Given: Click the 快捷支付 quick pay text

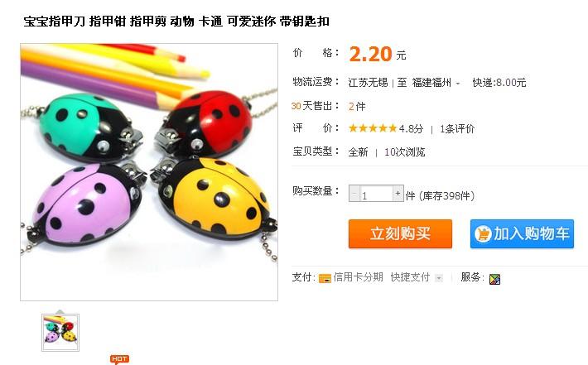Looking at the screenshot, I should 410,277.
